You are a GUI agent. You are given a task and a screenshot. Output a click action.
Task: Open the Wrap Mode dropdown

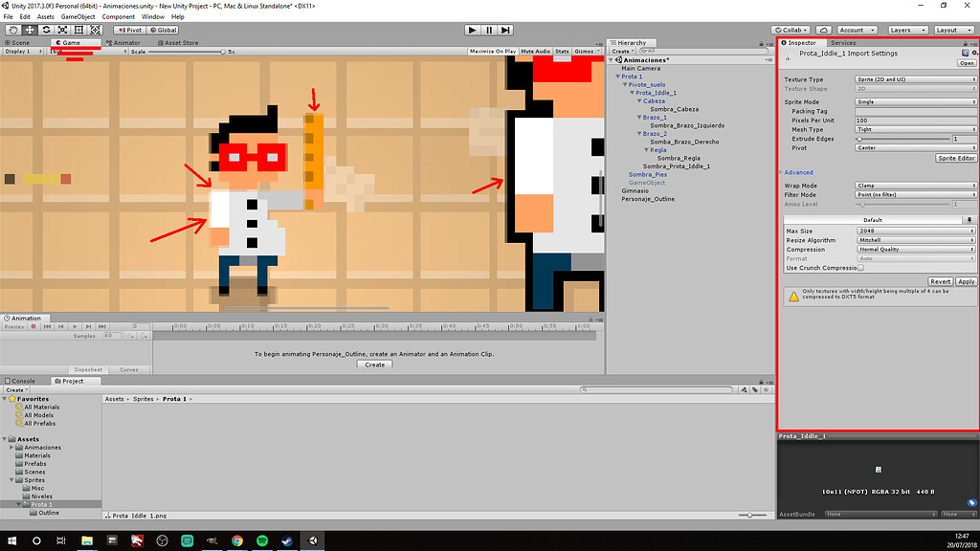pos(914,185)
